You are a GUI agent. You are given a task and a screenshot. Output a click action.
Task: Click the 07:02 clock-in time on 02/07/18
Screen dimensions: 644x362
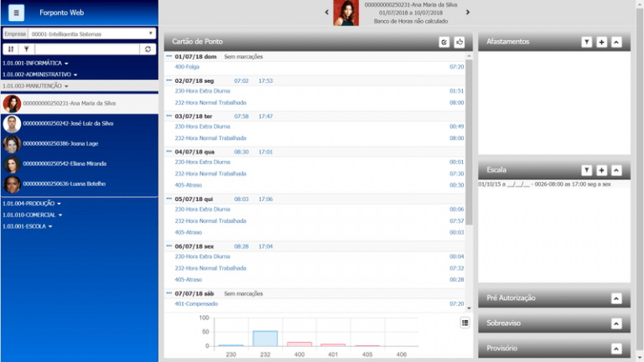click(x=241, y=80)
